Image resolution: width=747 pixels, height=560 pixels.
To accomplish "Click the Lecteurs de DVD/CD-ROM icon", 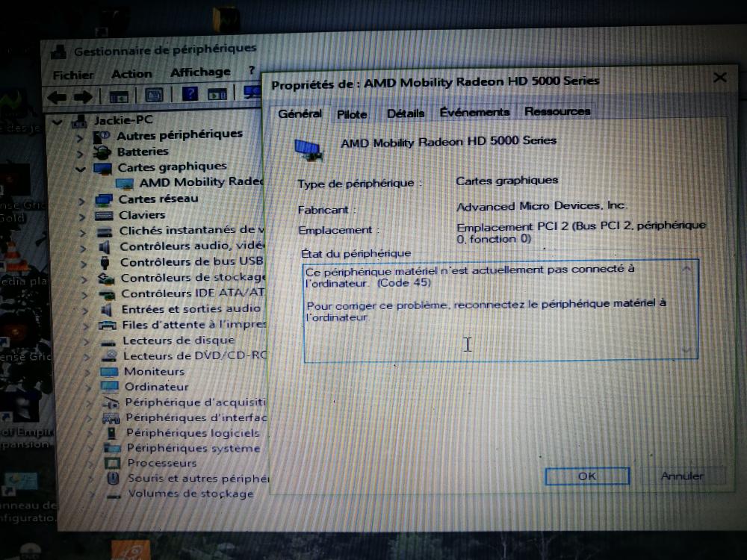I will click(109, 356).
